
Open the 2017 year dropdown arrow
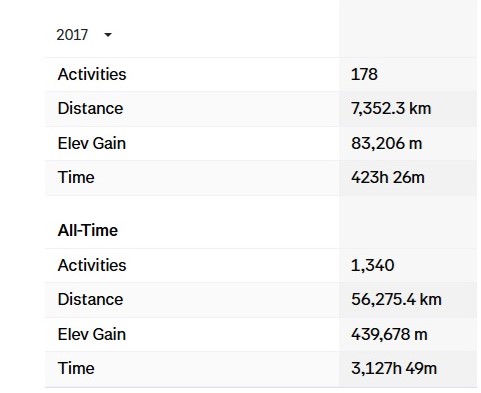click(x=108, y=35)
